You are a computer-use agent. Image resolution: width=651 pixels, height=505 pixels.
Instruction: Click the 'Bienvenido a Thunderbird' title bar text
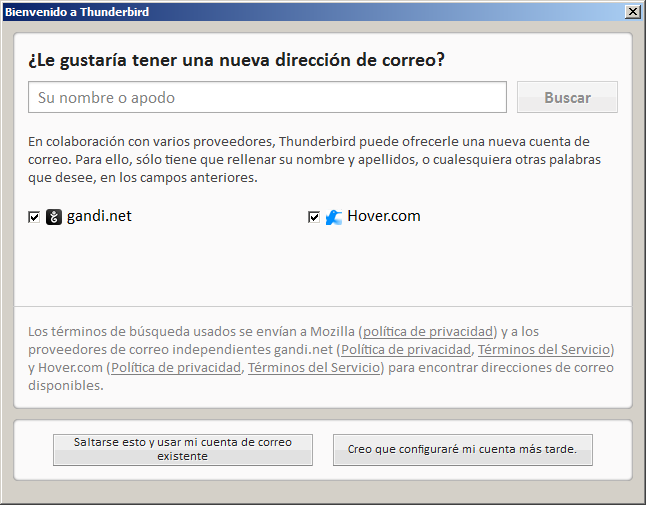tap(77, 12)
